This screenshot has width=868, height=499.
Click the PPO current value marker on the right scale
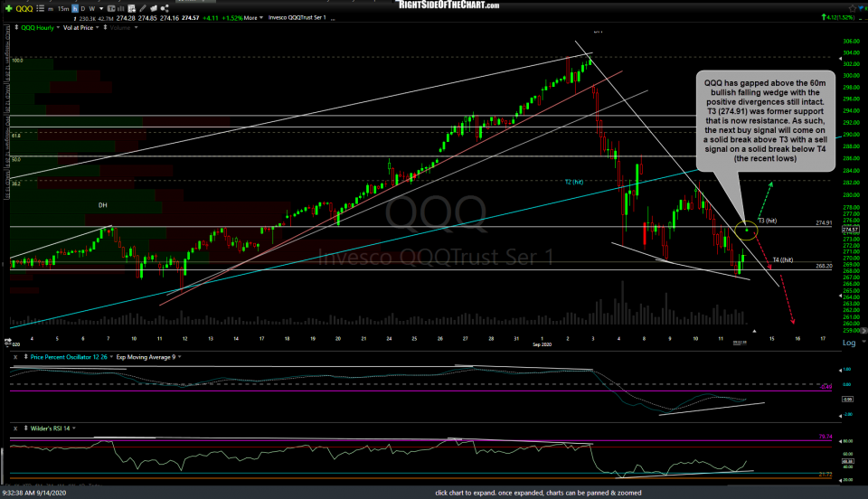(x=847, y=399)
